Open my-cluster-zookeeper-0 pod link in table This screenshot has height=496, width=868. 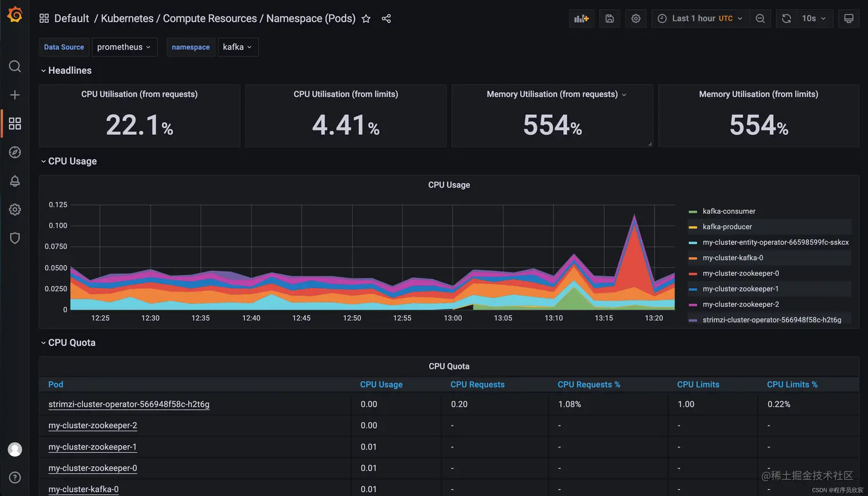pos(92,468)
